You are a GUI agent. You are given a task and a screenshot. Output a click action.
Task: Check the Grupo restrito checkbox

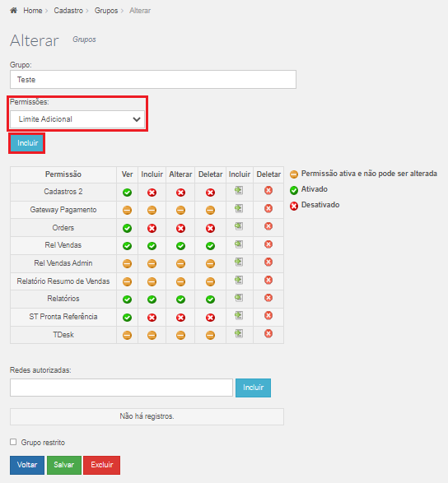[x=13, y=442]
